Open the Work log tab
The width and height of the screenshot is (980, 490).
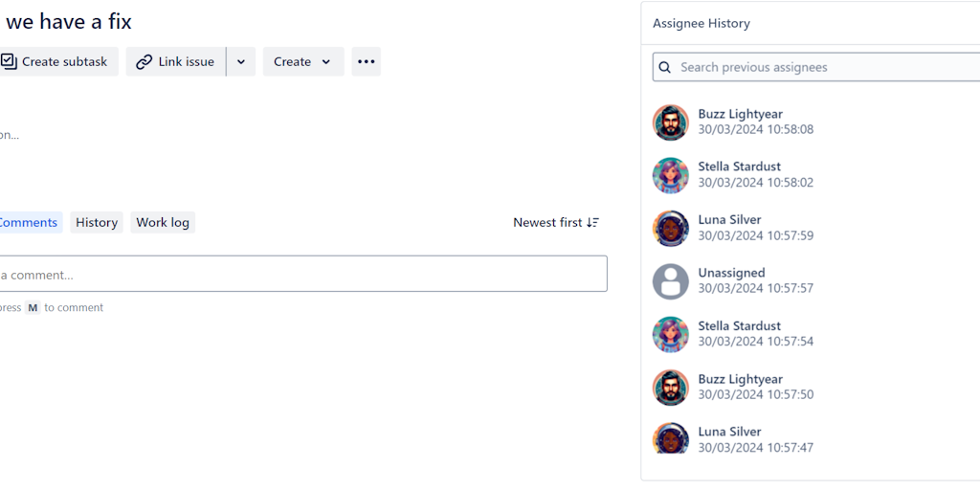pyautogui.click(x=163, y=222)
